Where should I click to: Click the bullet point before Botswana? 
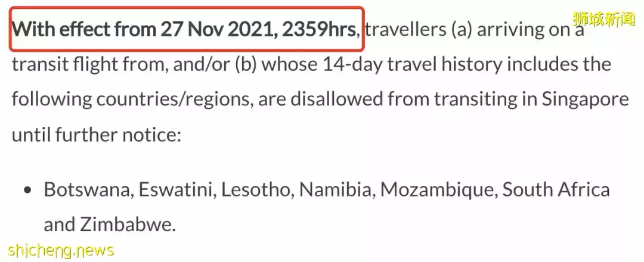[x=27, y=191]
